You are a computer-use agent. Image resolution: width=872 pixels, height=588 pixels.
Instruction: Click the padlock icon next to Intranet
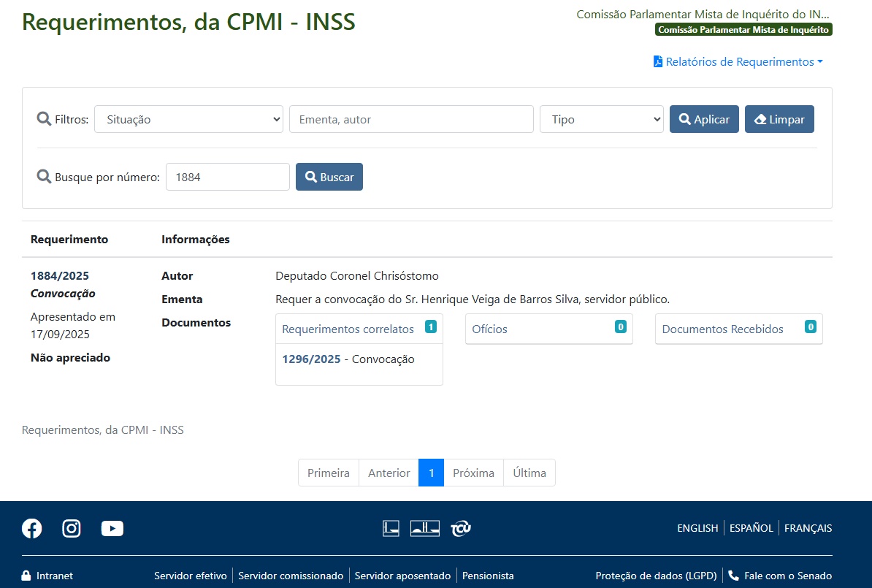26,576
